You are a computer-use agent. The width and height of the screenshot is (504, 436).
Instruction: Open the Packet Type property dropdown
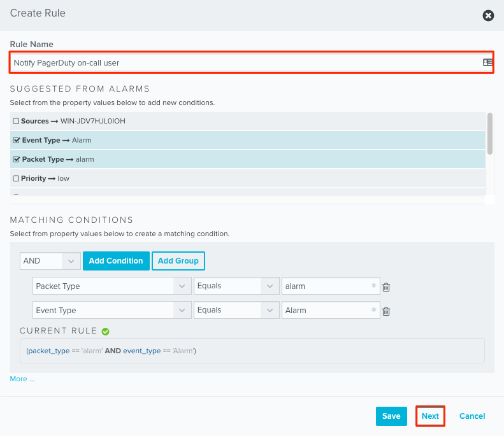click(112, 286)
